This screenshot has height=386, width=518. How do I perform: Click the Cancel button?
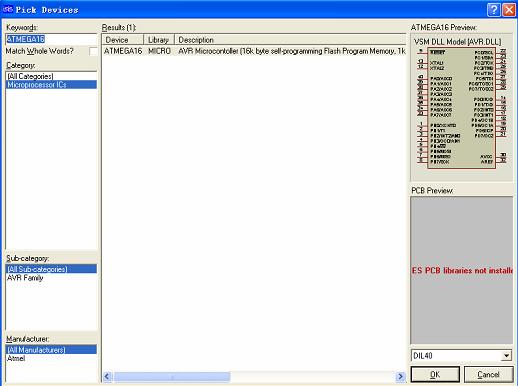click(x=488, y=374)
